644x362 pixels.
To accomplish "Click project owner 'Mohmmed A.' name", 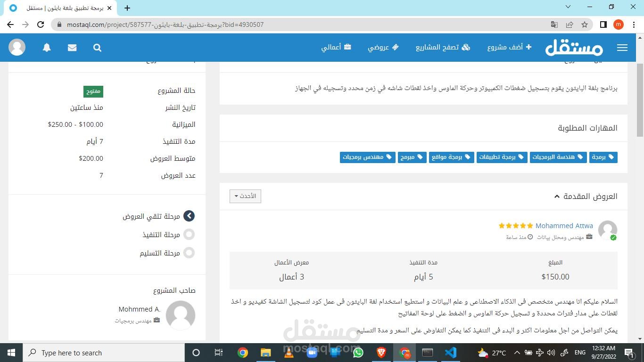I will pyautogui.click(x=140, y=309).
